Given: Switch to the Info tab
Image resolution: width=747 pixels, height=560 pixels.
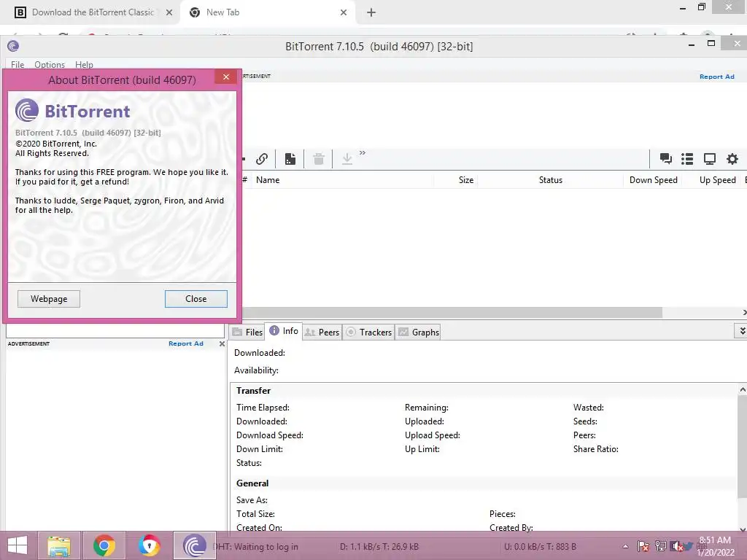Looking at the screenshot, I should point(284,331).
